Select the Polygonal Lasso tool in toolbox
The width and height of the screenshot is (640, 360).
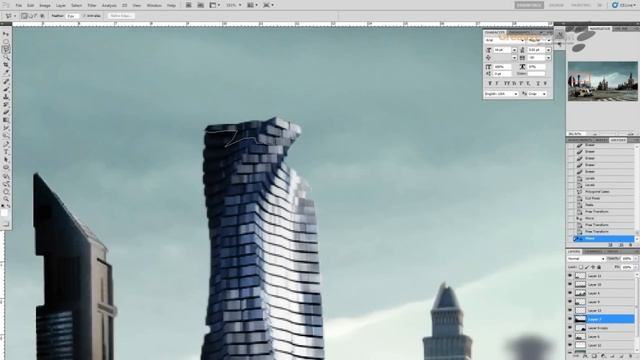click(x=6, y=49)
